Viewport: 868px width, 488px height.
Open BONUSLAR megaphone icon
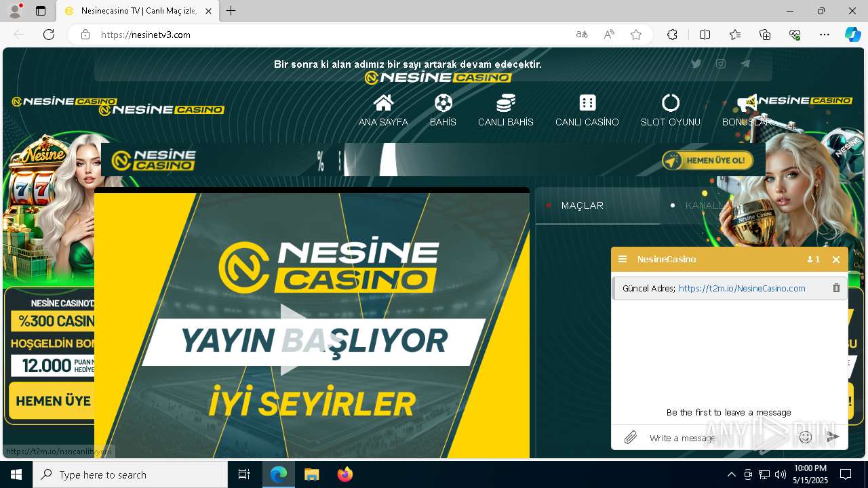tap(747, 103)
